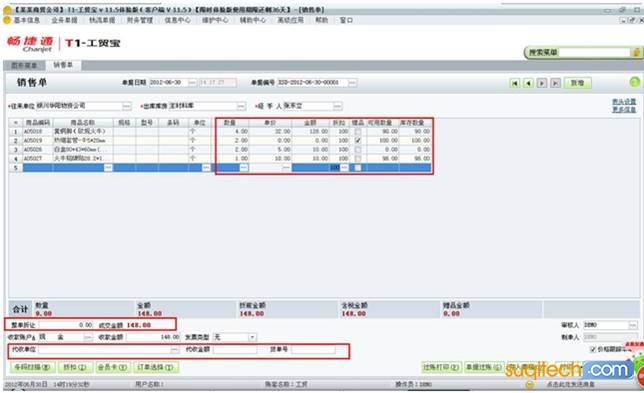644x393 pixels.
Task: Click the 折扣 button at the bottom
Action: [75, 367]
